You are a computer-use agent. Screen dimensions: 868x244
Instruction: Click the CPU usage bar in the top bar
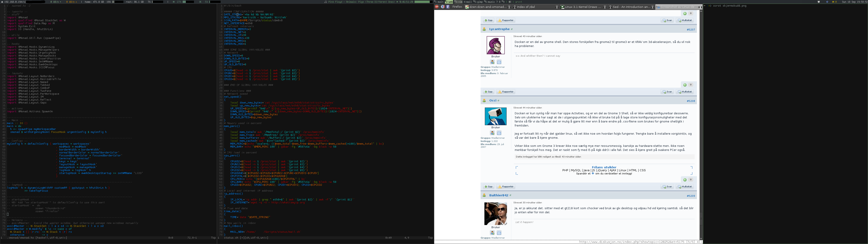click(215, 2)
